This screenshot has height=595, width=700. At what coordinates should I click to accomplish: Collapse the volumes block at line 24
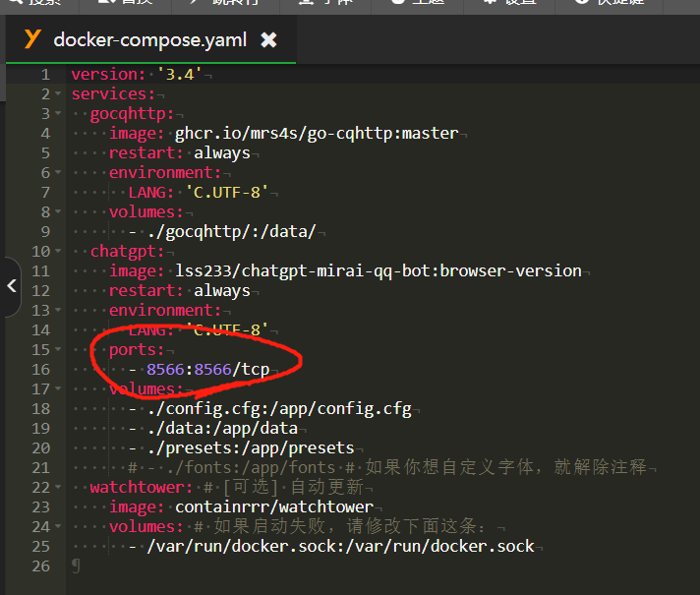(x=58, y=526)
